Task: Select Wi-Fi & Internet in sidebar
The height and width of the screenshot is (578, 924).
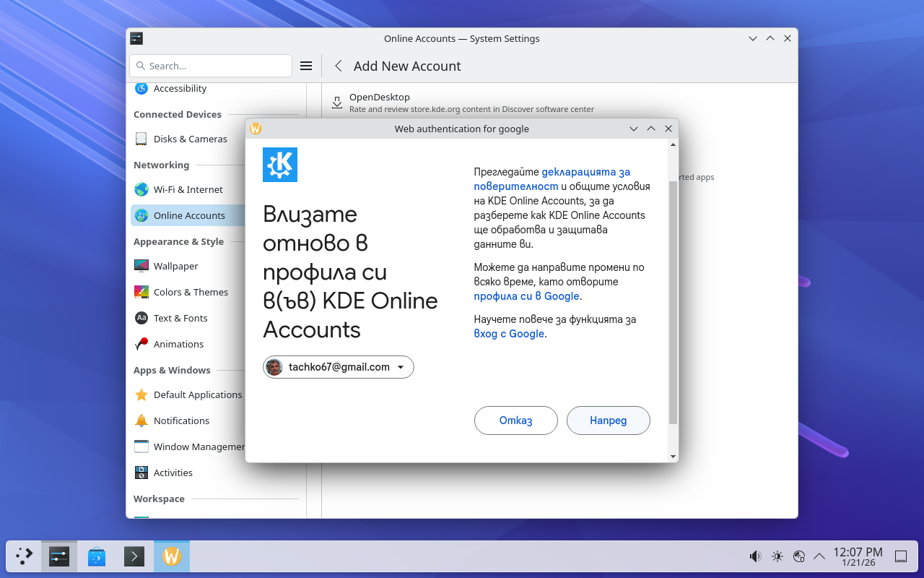Action: click(x=188, y=189)
